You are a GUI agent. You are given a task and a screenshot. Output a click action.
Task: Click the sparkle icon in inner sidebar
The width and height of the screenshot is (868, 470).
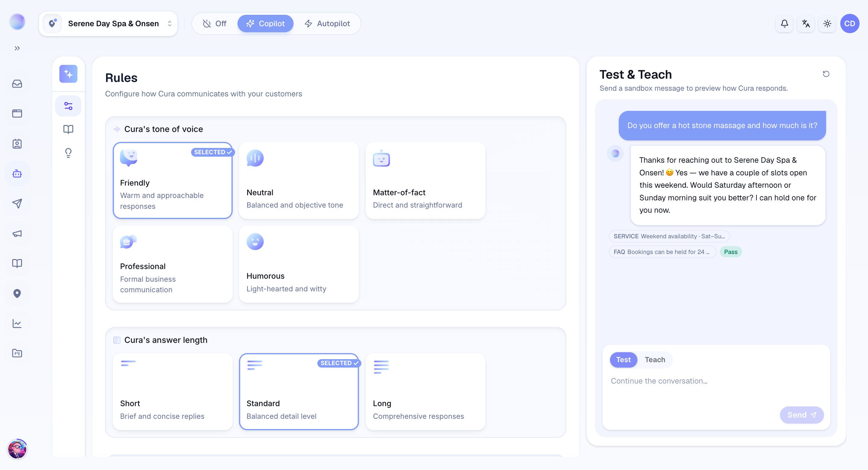pyautogui.click(x=68, y=74)
